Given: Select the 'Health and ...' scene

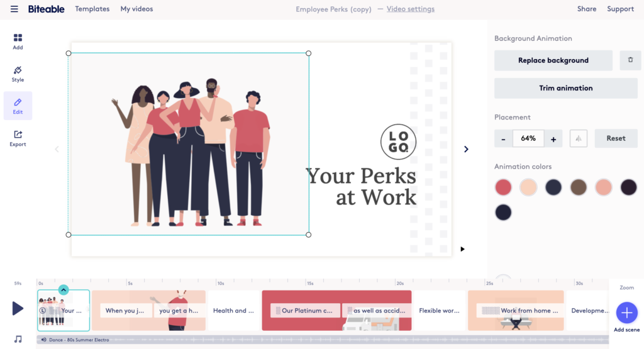Looking at the screenshot, I should click(x=234, y=311).
